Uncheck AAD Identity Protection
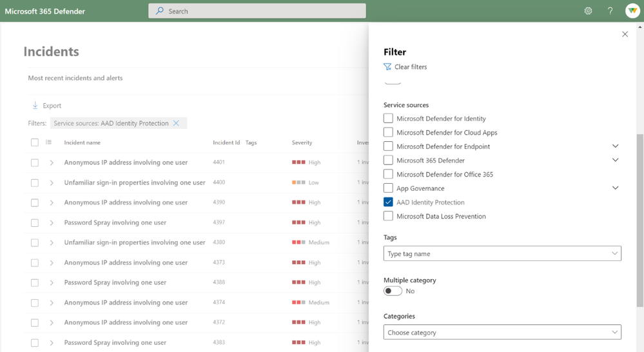Image resolution: width=644 pixels, height=352 pixels. [388, 202]
